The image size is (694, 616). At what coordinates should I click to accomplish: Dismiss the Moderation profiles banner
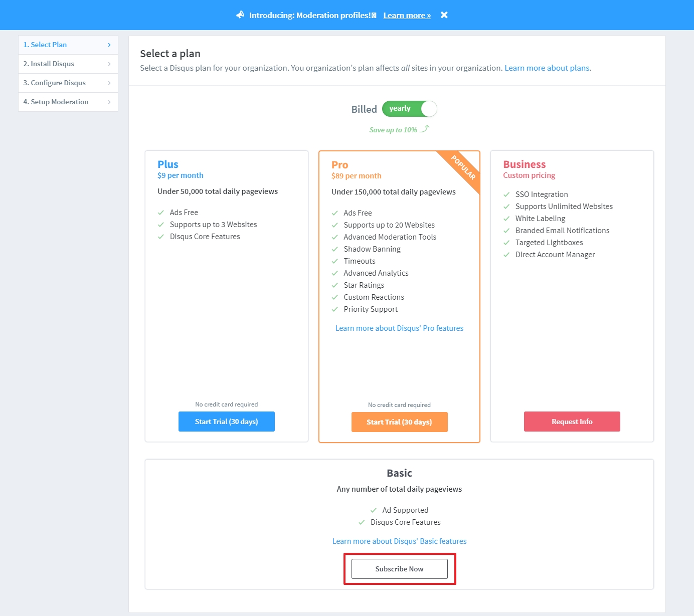pyautogui.click(x=444, y=15)
